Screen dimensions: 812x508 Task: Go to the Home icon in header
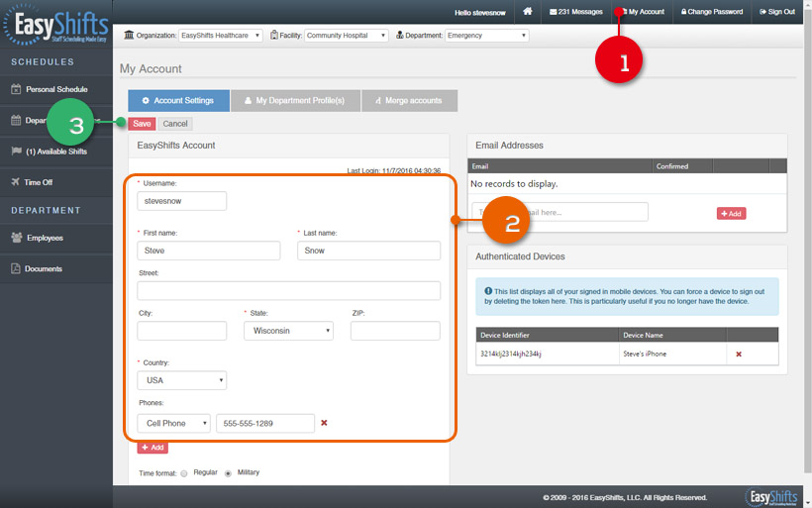[527, 12]
